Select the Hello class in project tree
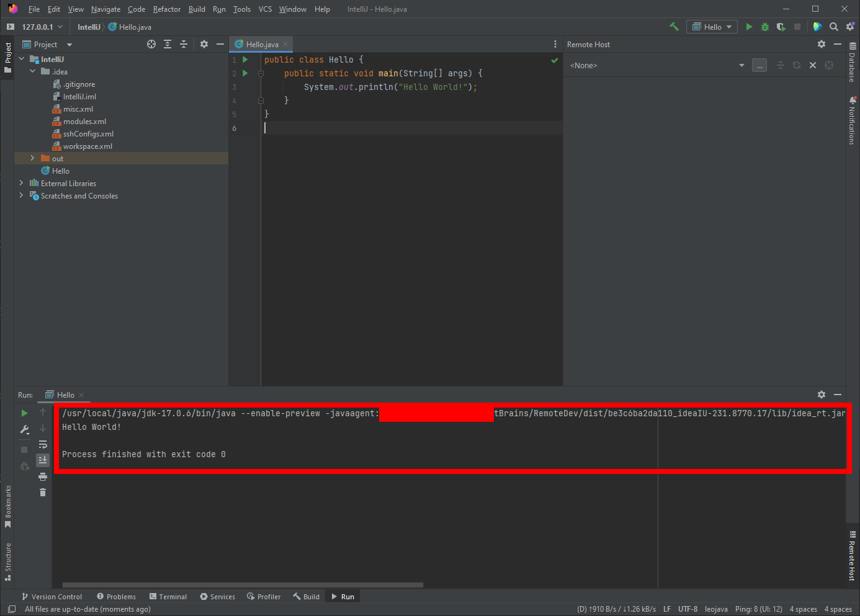Image resolution: width=860 pixels, height=616 pixels. [60, 171]
